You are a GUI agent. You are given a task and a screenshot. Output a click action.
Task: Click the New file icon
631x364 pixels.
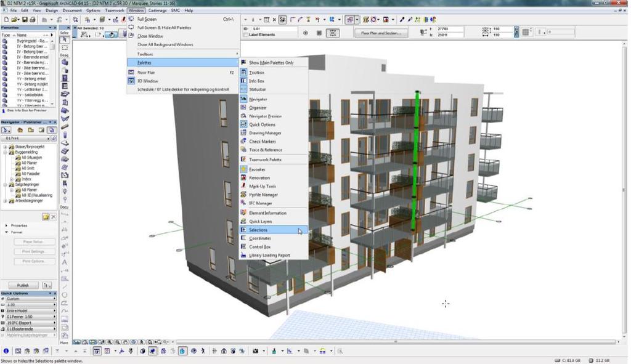[x=6, y=19]
